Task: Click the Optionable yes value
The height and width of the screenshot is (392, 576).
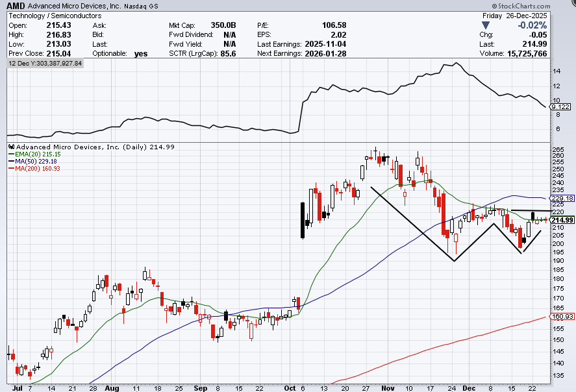Action: 141,54
